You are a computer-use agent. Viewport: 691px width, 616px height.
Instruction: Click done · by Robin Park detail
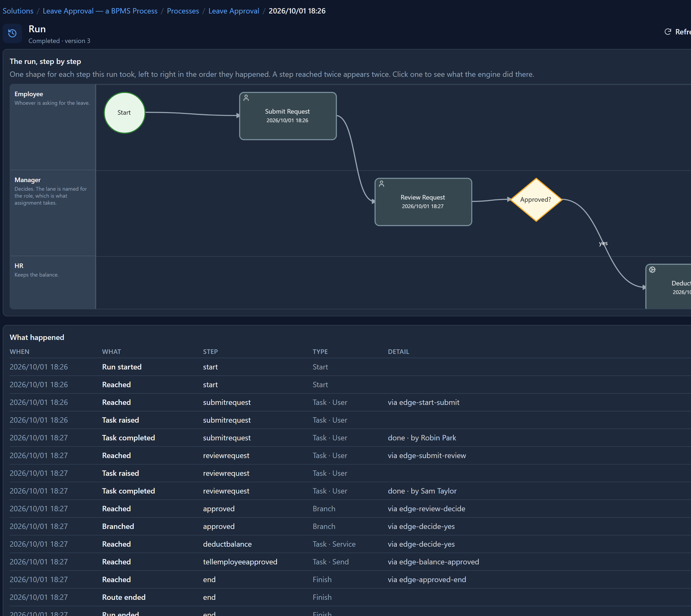point(422,438)
